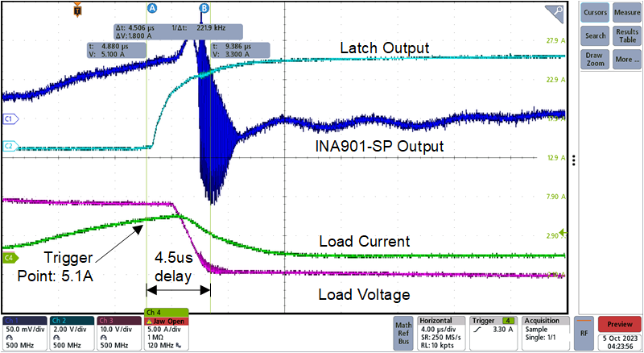Add a measurement with Measure button
Viewport: 644px width, 353px height.
click(x=627, y=12)
